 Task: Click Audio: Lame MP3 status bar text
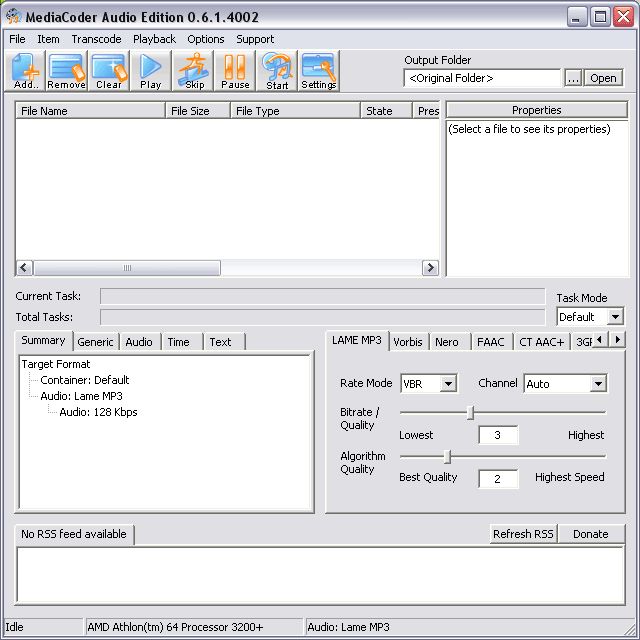point(349,627)
